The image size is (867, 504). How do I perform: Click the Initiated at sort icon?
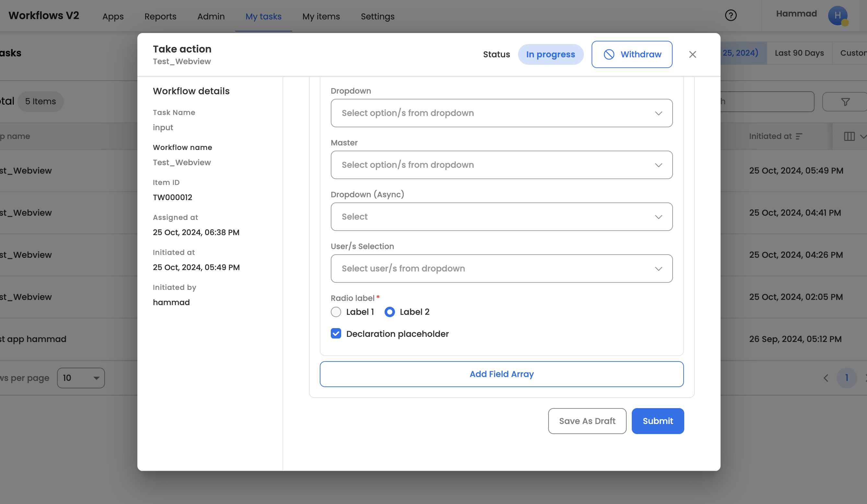799,137
